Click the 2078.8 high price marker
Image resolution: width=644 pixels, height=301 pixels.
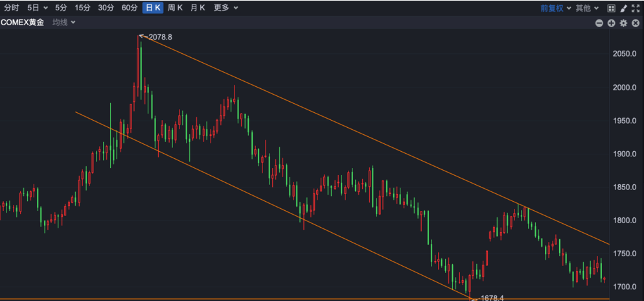[156, 37]
